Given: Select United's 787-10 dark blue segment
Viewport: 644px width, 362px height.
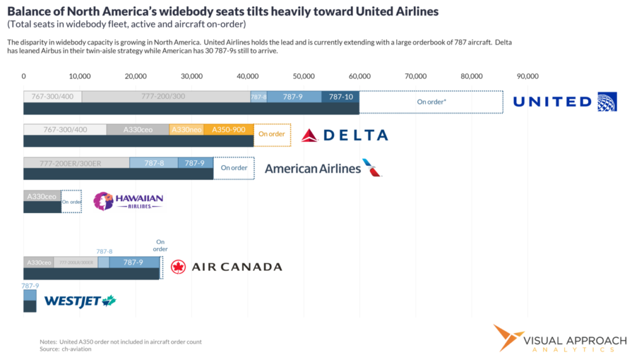Looking at the screenshot, I should (340, 97).
